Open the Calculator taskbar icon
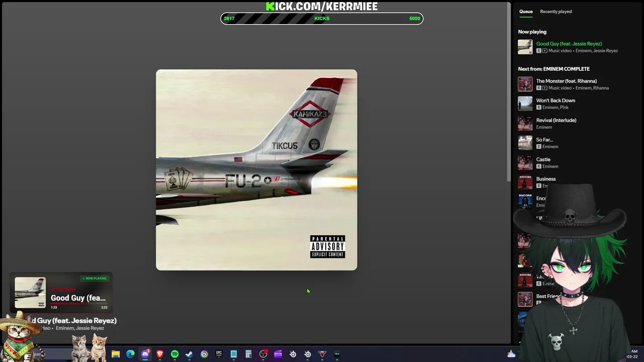The image size is (644, 362). (249, 354)
